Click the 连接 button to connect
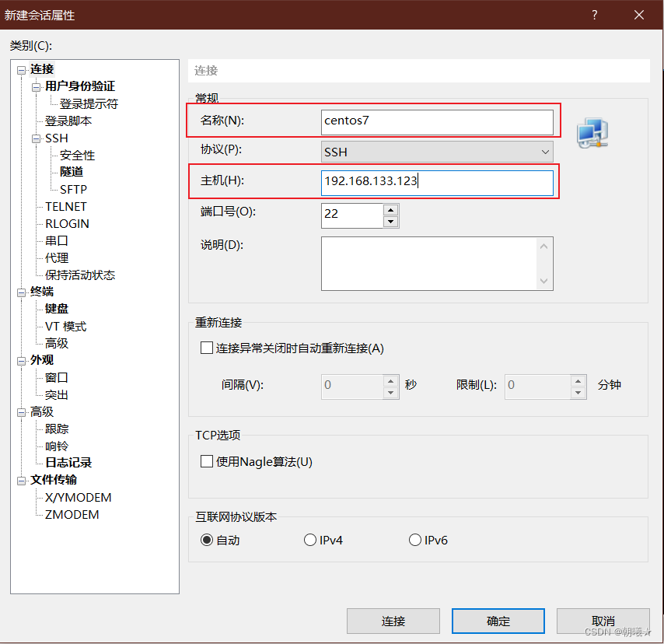This screenshot has width=664, height=644. point(393,621)
